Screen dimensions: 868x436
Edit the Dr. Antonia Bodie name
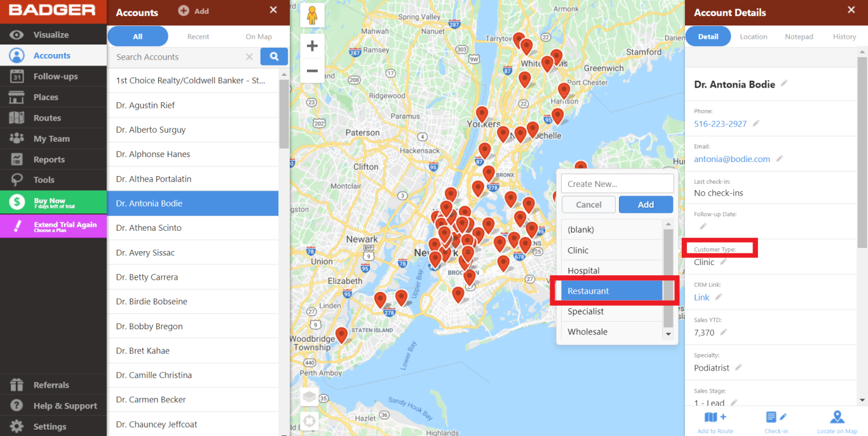click(784, 84)
